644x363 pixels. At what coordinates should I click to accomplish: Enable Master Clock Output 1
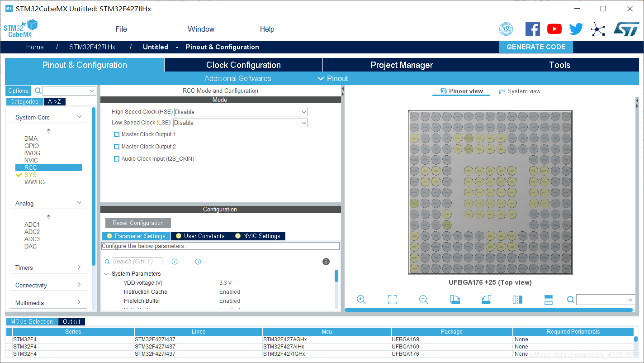pyautogui.click(x=117, y=134)
